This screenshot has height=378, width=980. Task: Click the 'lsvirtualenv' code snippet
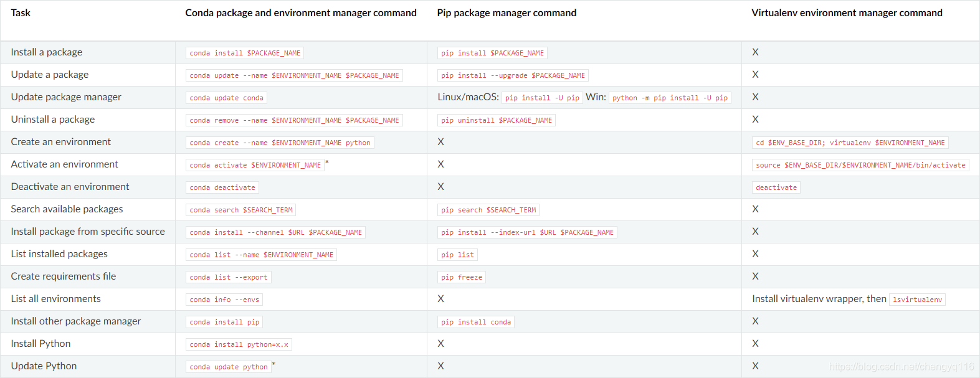click(918, 300)
